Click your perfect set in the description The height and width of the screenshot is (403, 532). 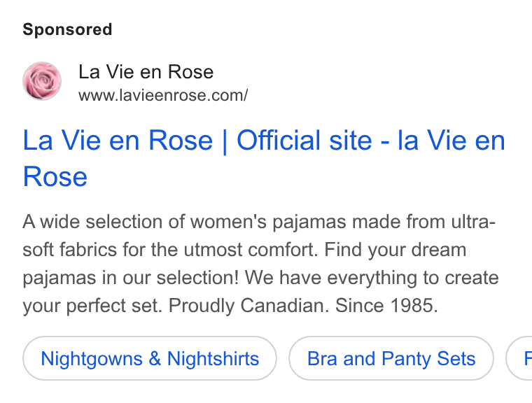click(92, 306)
